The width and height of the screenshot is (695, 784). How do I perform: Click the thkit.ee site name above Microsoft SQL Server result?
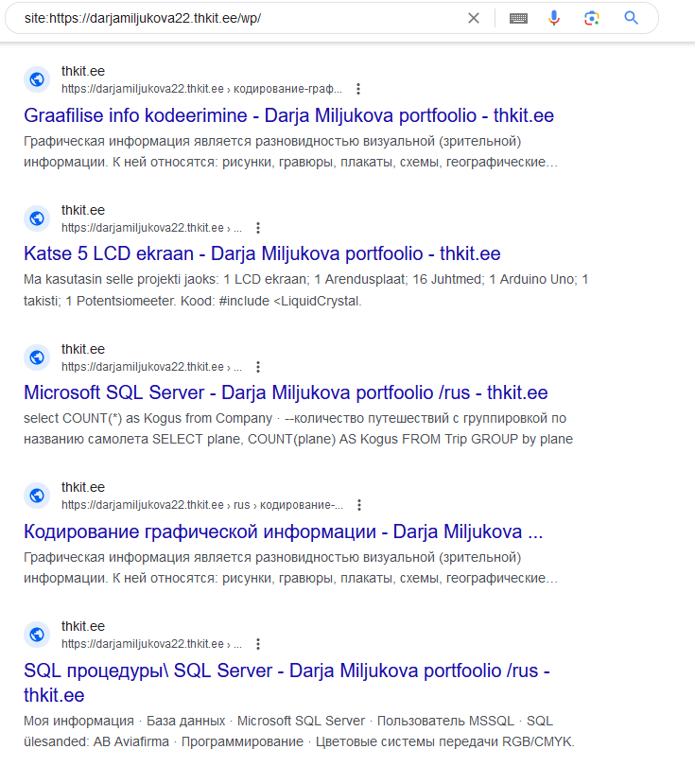click(x=83, y=349)
